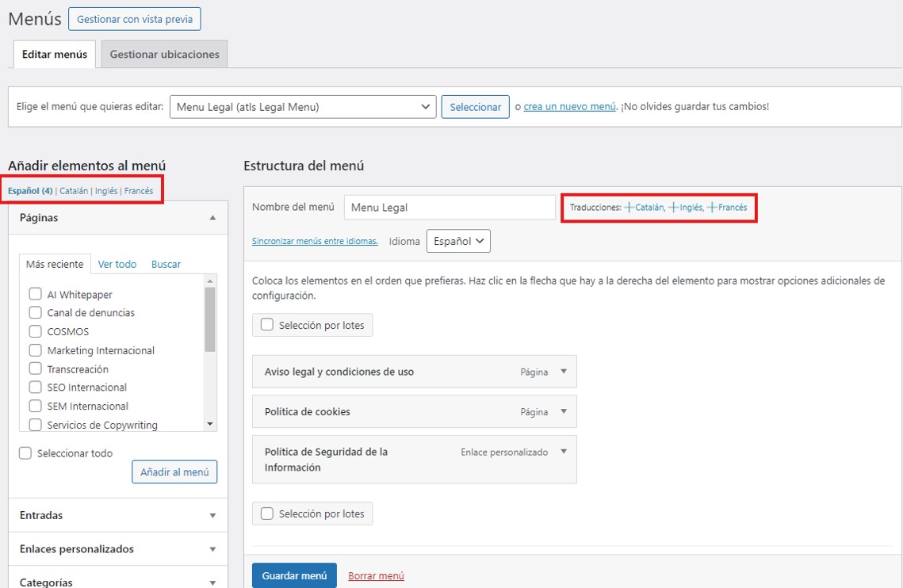Expand the Entradas section
This screenshot has width=903, height=588.
[212, 515]
